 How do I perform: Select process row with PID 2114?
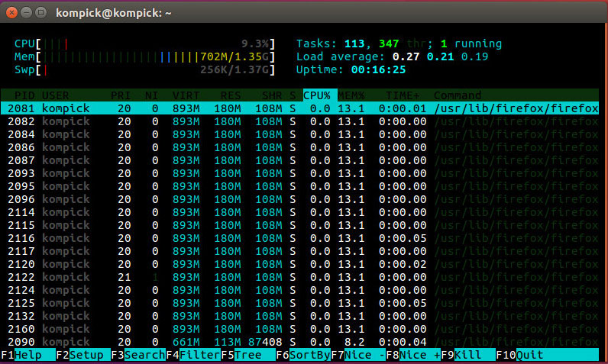[299, 212]
